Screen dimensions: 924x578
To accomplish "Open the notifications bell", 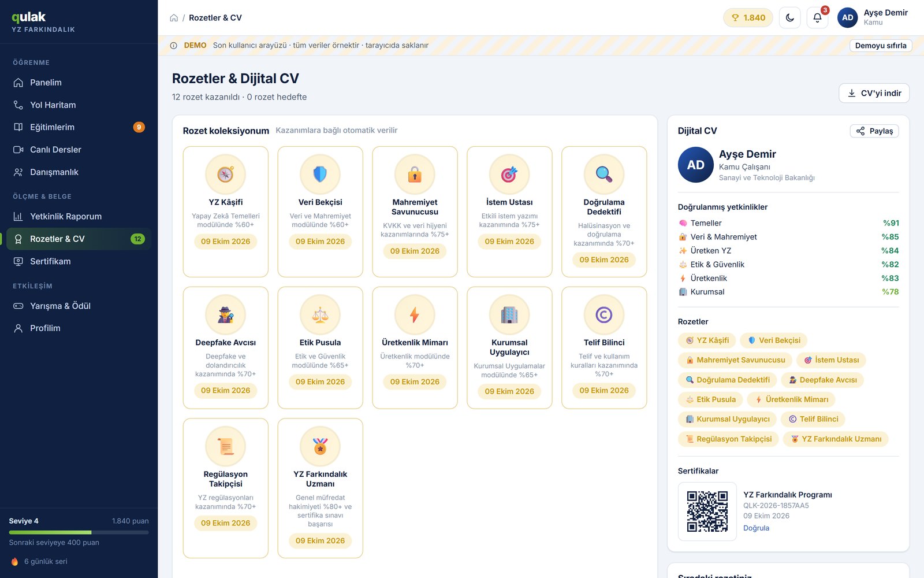I will pyautogui.click(x=817, y=18).
